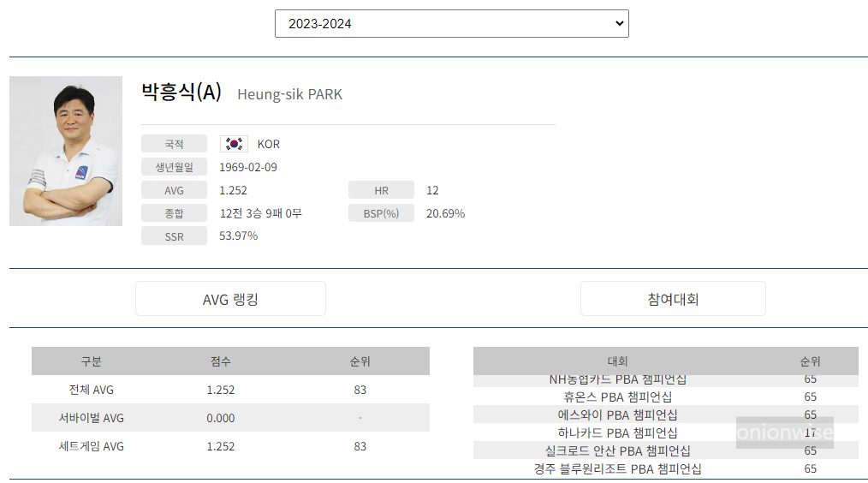
Task: Click the 국적 label
Action: [174, 144]
